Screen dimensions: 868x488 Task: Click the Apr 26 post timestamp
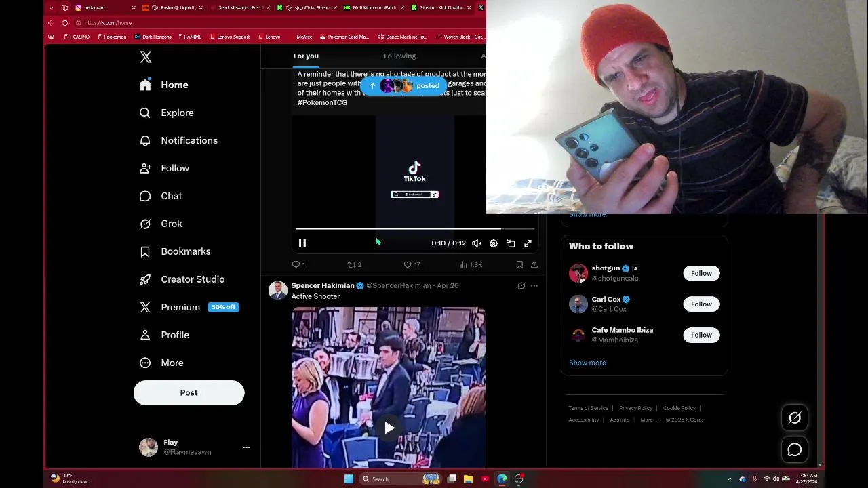[448, 285]
